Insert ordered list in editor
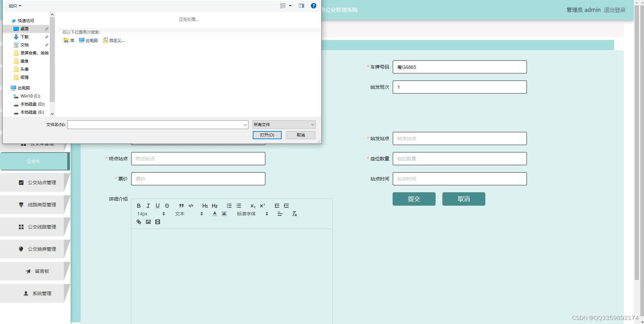644x324 pixels. tap(229, 206)
